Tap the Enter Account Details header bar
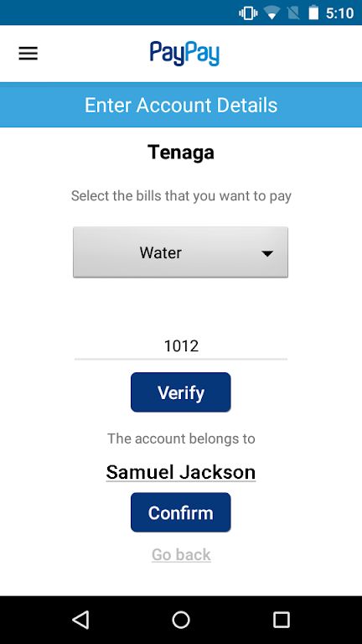Screen dimensions: 362x644 click(181, 105)
